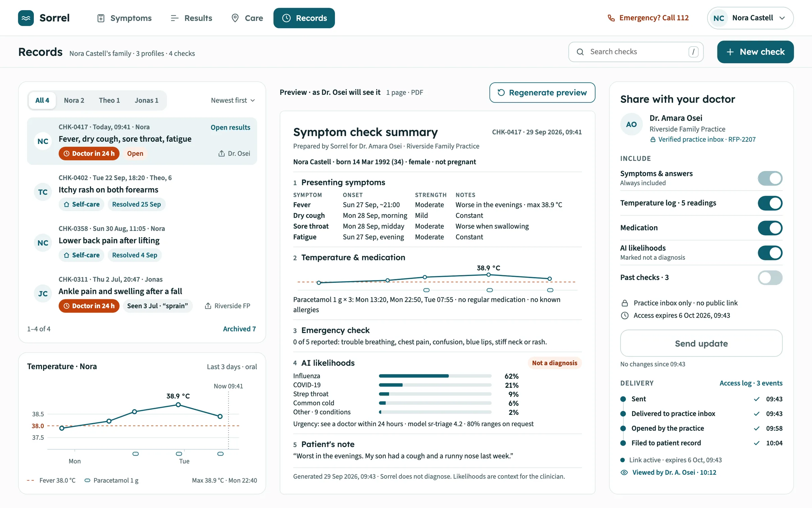This screenshot has height=508, width=812.
Task: Go to the Results nav tab
Action: [191, 18]
